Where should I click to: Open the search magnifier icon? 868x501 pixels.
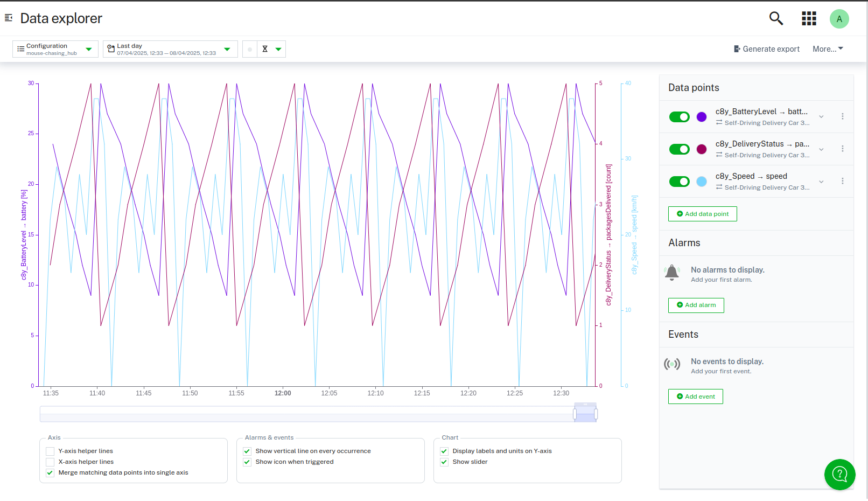coord(776,18)
